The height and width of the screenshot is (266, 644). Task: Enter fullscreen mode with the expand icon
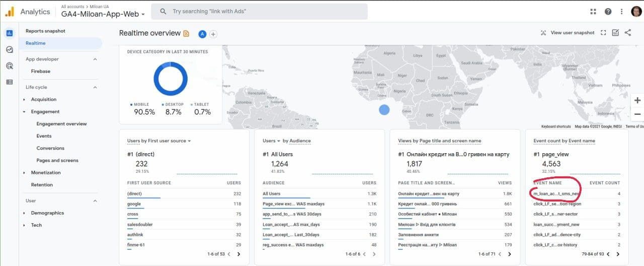603,33
